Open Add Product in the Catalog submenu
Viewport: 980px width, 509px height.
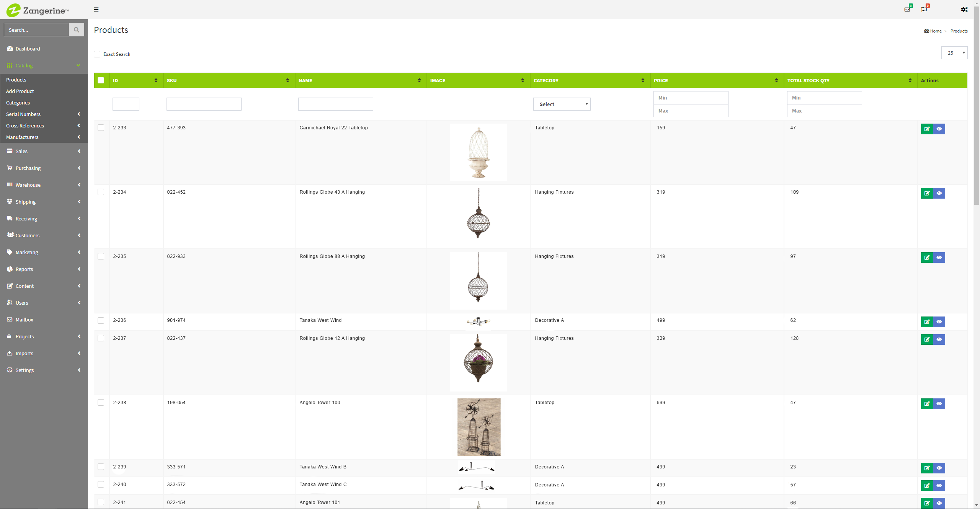tap(20, 91)
